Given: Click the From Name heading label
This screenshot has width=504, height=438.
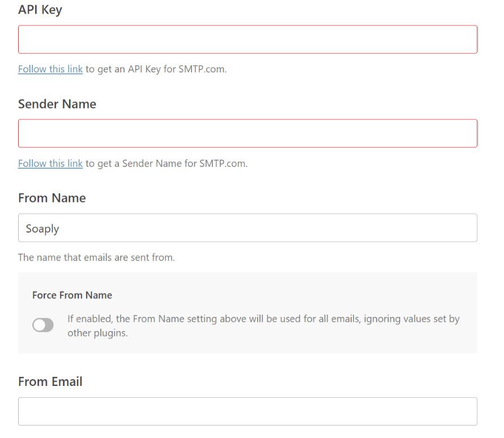Looking at the screenshot, I should (52, 198).
